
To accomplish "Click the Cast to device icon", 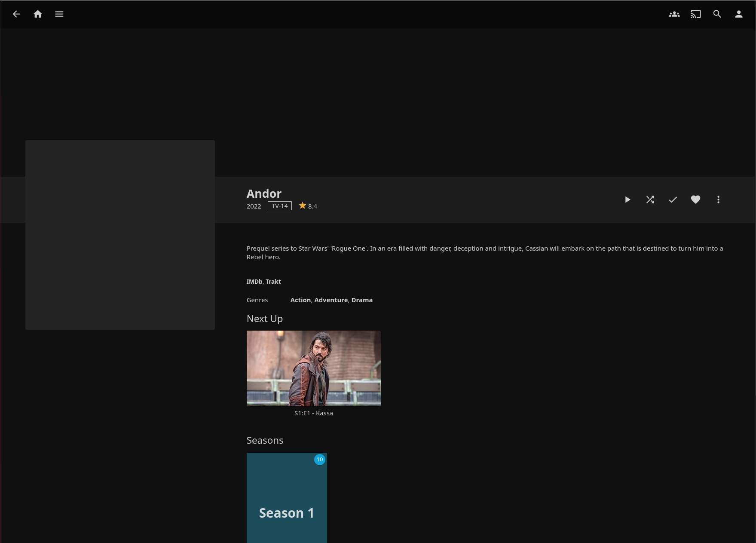I will pyautogui.click(x=695, y=14).
